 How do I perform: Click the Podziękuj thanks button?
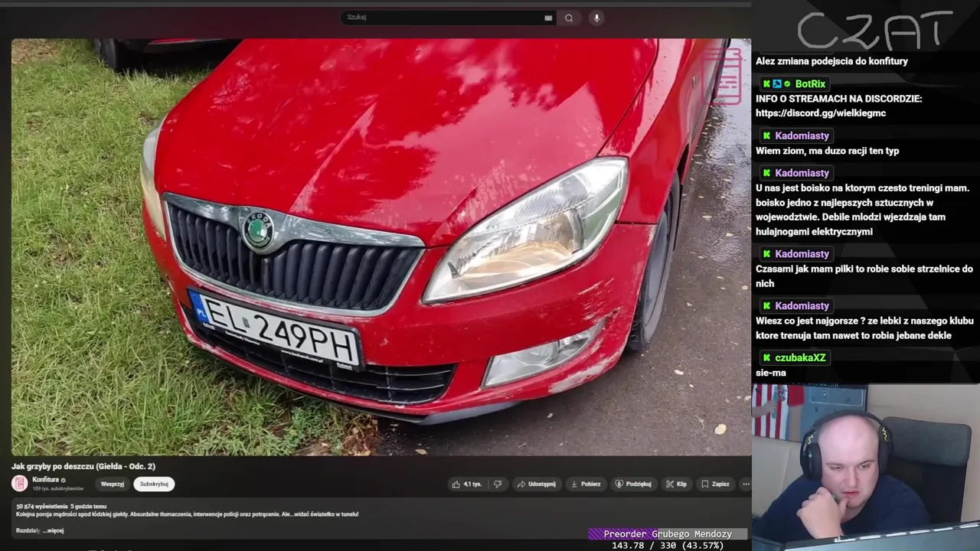click(x=633, y=484)
